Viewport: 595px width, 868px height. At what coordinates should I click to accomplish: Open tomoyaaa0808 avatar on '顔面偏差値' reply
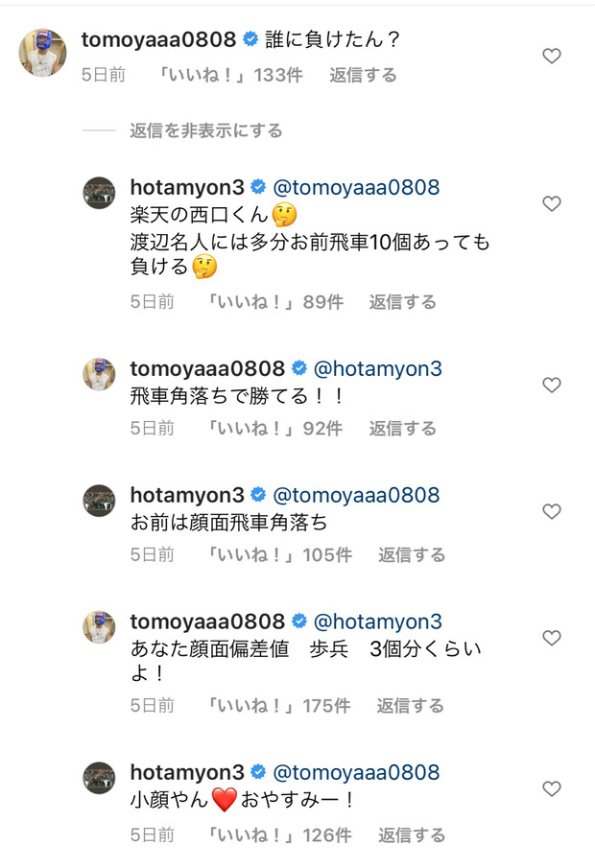(x=100, y=627)
